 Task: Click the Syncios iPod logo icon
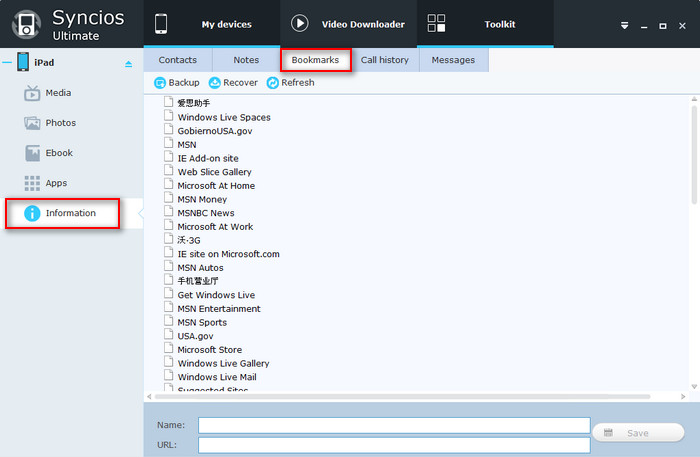(x=26, y=24)
